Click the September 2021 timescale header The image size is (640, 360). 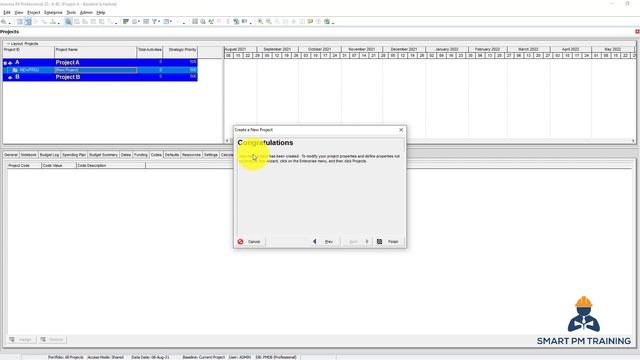277,49
